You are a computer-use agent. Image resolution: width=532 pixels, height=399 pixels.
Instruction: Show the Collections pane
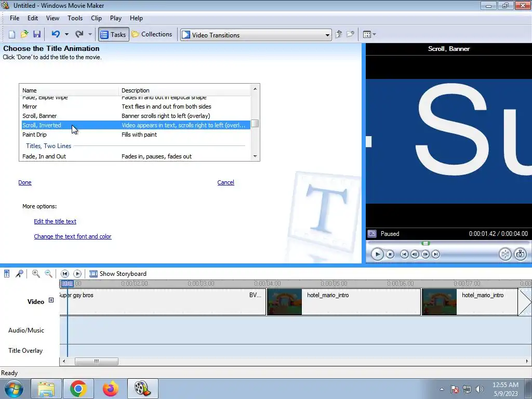[x=152, y=34]
